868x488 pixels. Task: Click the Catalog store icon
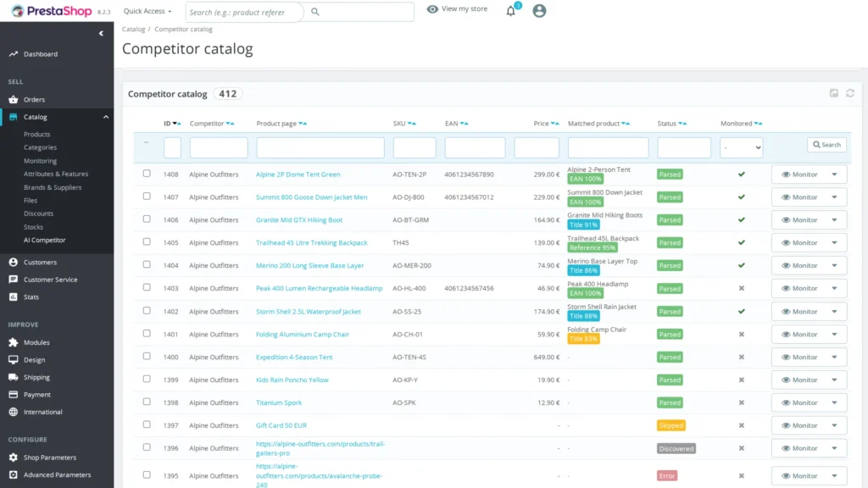point(14,117)
